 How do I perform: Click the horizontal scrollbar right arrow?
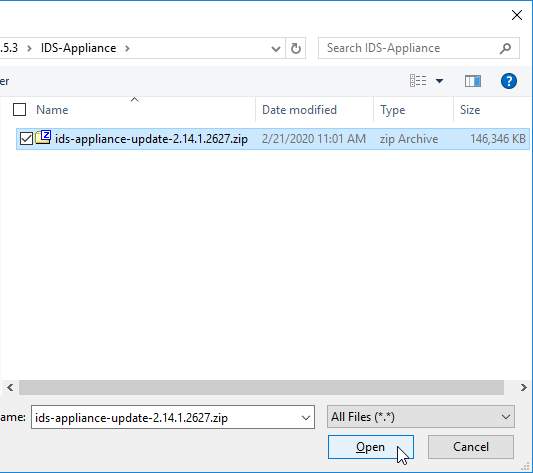[523, 388]
